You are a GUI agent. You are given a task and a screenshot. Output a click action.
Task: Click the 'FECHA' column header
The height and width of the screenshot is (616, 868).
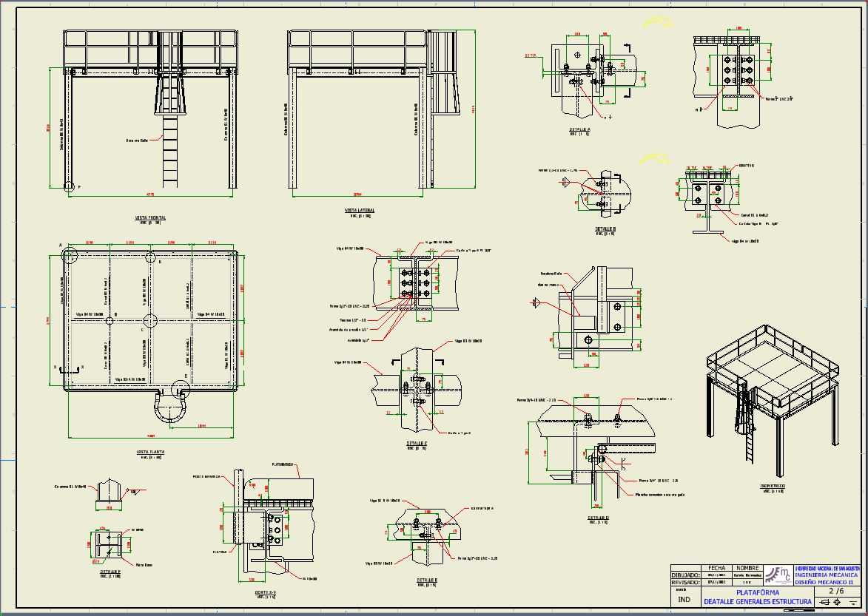coord(716,568)
